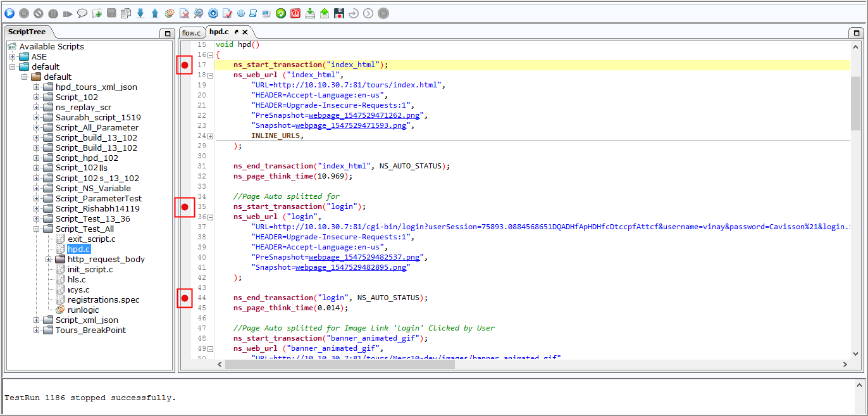The image size is (868, 416).
Task: Select exit_script.c in the tree
Action: [91, 239]
